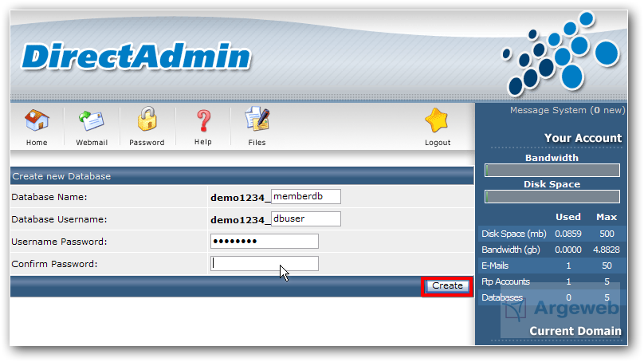Click the Home label
Screen dimensions: 644x362
point(37,143)
